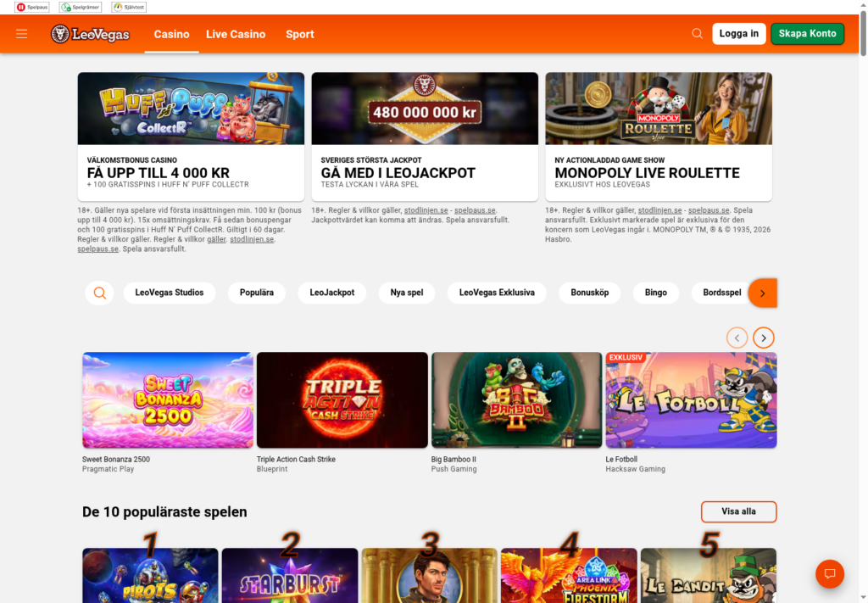Open search via header magnifier icon
Screen dimensions: 868x603
click(697, 34)
